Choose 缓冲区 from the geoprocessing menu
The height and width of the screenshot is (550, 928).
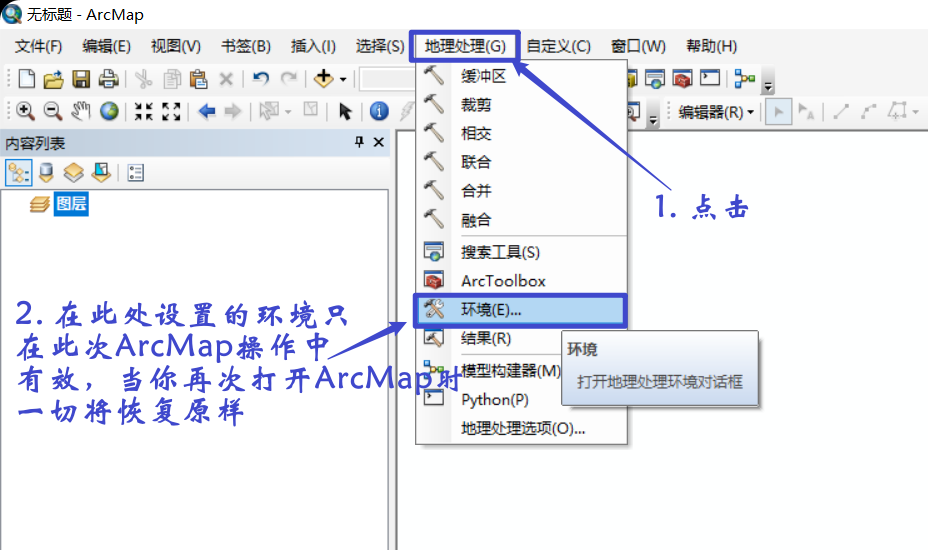click(521, 76)
